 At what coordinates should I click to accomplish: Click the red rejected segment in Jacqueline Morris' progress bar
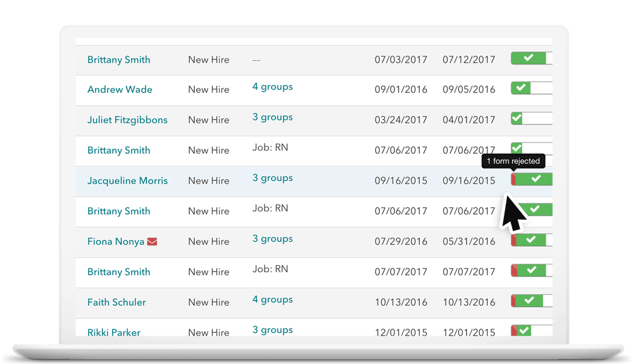tap(513, 179)
